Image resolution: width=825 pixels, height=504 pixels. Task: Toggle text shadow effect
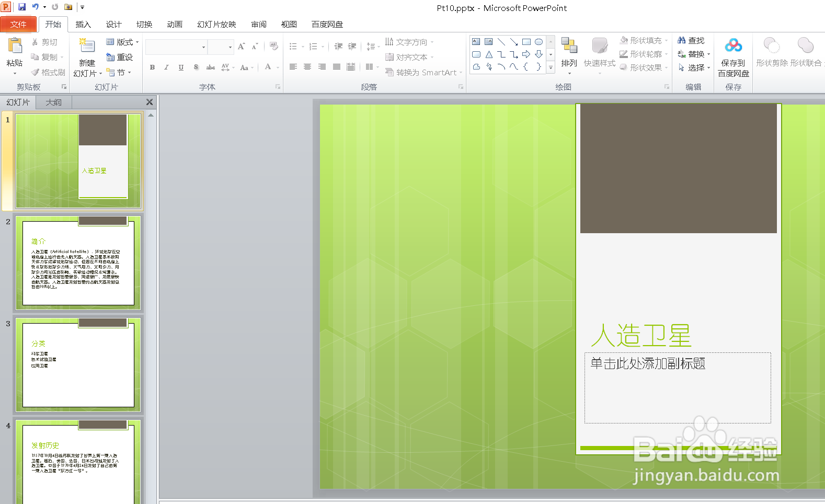196,67
